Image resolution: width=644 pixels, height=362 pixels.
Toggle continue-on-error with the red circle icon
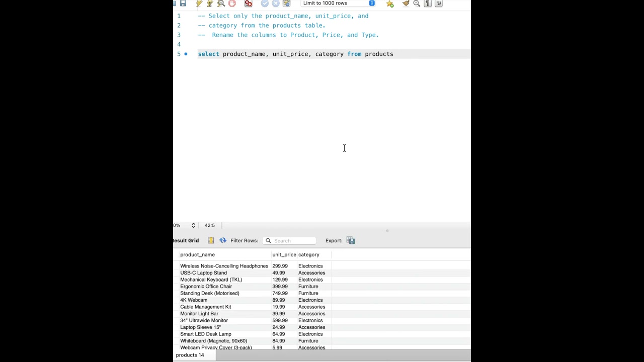248,3
